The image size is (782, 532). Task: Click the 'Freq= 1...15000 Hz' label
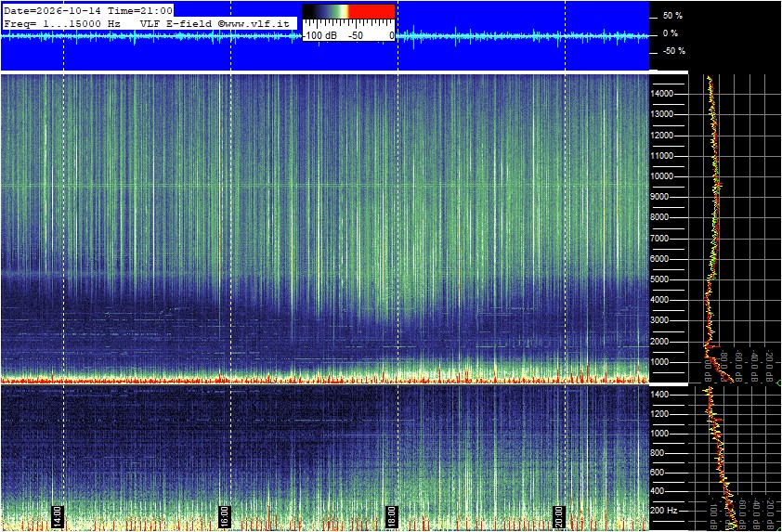point(62,23)
